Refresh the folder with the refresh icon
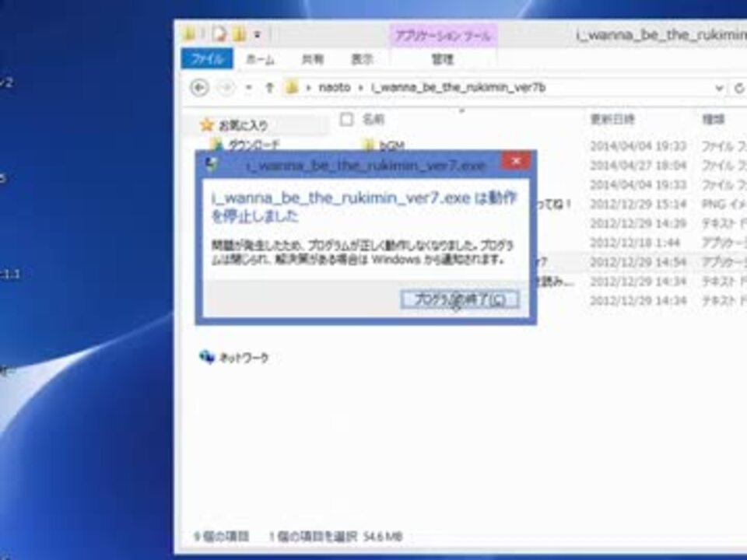The width and height of the screenshot is (747, 560). click(739, 88)
